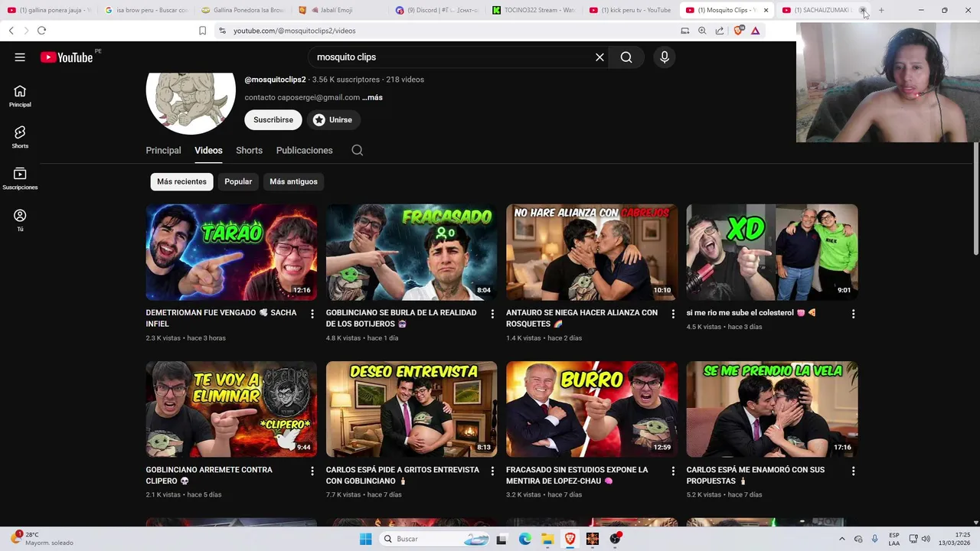980x551 pixels.
Task: Open si me rio me sube title
Action: [751, 313]
